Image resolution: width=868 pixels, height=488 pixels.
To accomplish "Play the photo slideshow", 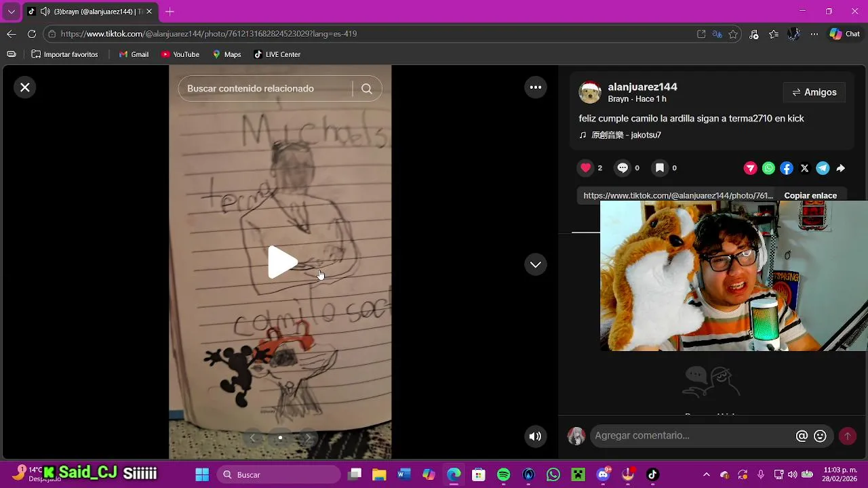I will tap(282, 262).
